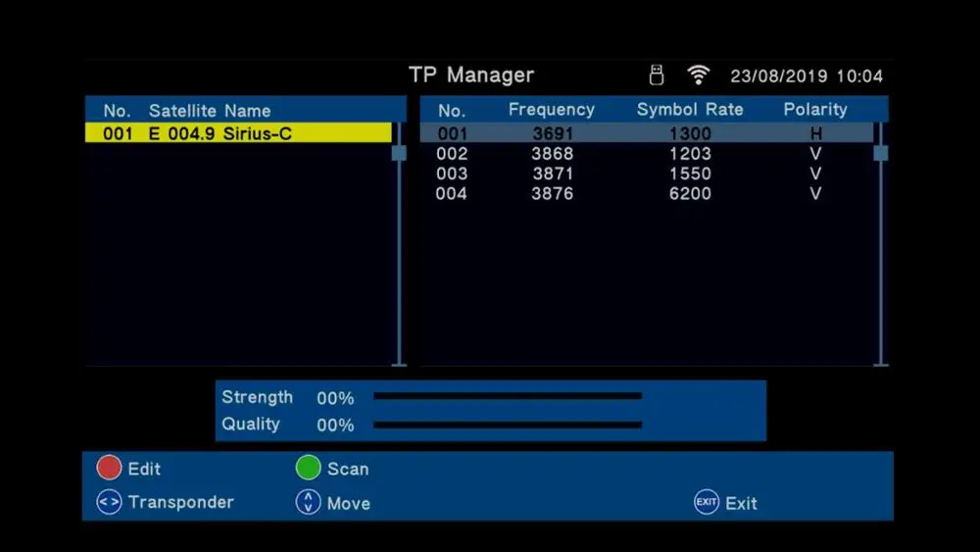Viewport: 980px width, 552px height.
Task: Click the satellite list scrollbar thumb
Action: tap(399, 153)
